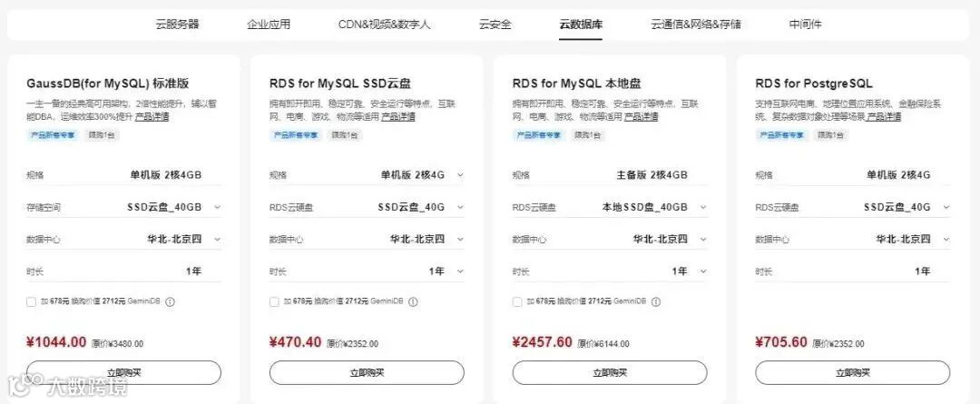Open 规格 dropdown for RDS MySQL SSD云盘

coord(460,175)
